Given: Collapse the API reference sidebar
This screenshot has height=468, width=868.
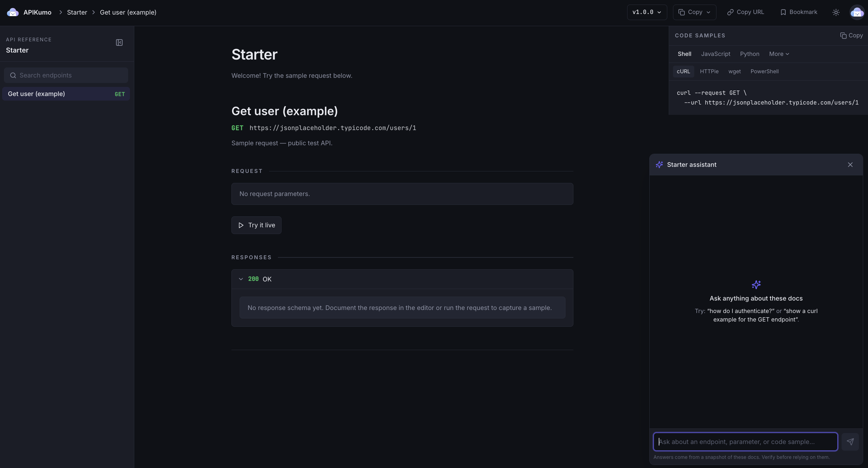Looking at the screenshot, I should 119,43.
